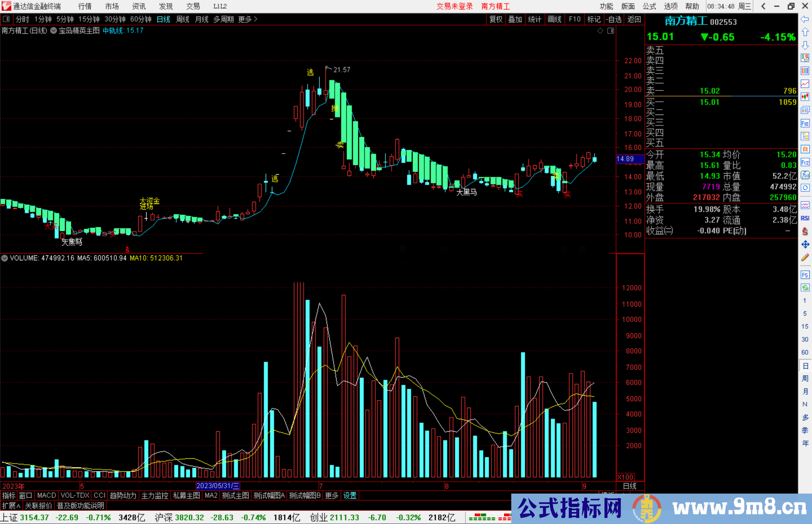The image size is (812, 524).
Task: Click the 复权 button
Action: [x=496, y=19]
